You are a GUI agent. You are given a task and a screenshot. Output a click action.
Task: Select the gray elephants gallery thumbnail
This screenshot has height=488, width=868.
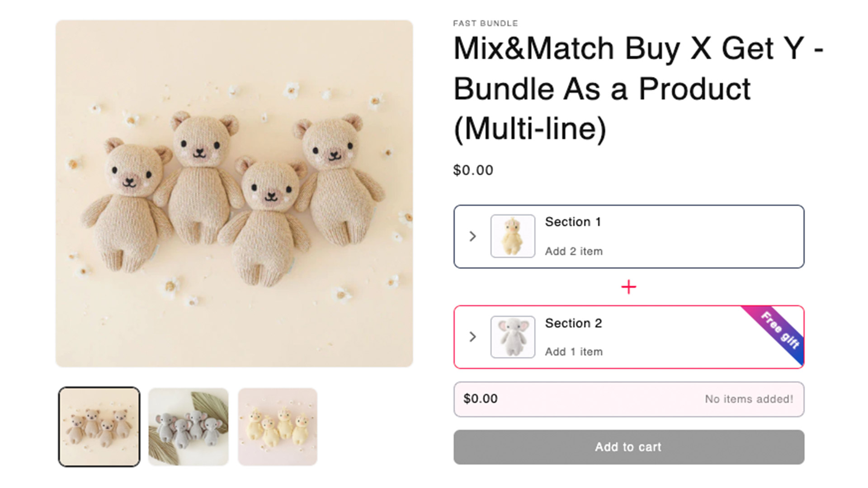[189, 427]
